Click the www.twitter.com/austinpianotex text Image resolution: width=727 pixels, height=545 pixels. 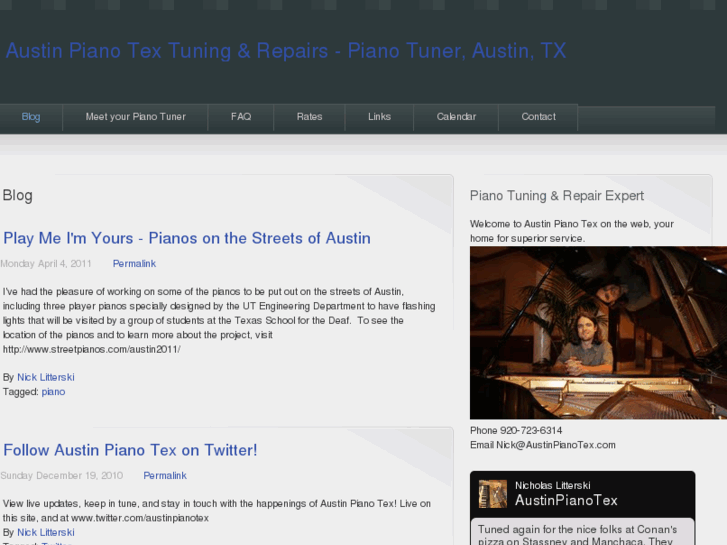click(x=140, y=518)
